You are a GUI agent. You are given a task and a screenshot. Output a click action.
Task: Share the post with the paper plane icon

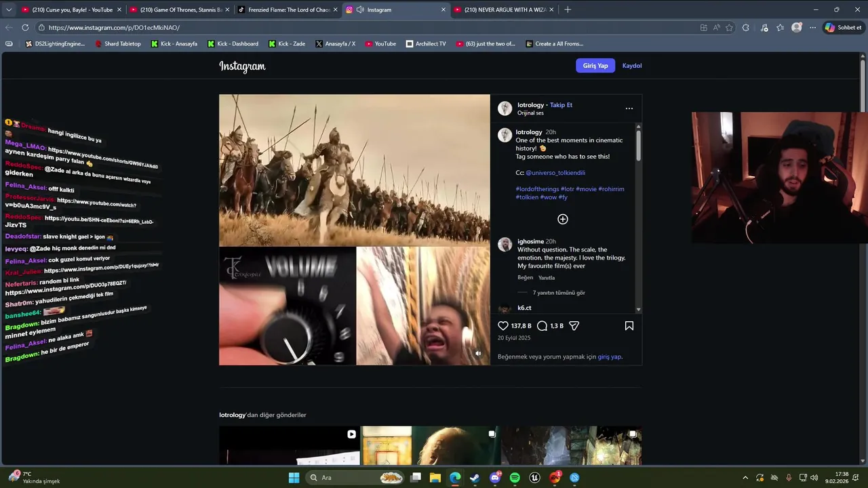click(574, 326)
